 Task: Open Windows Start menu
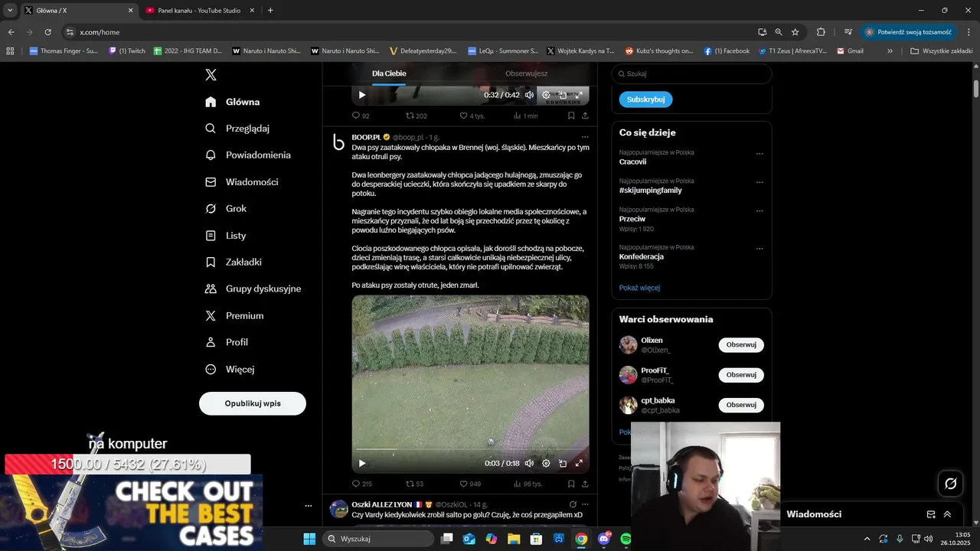[x=309, y=539]
